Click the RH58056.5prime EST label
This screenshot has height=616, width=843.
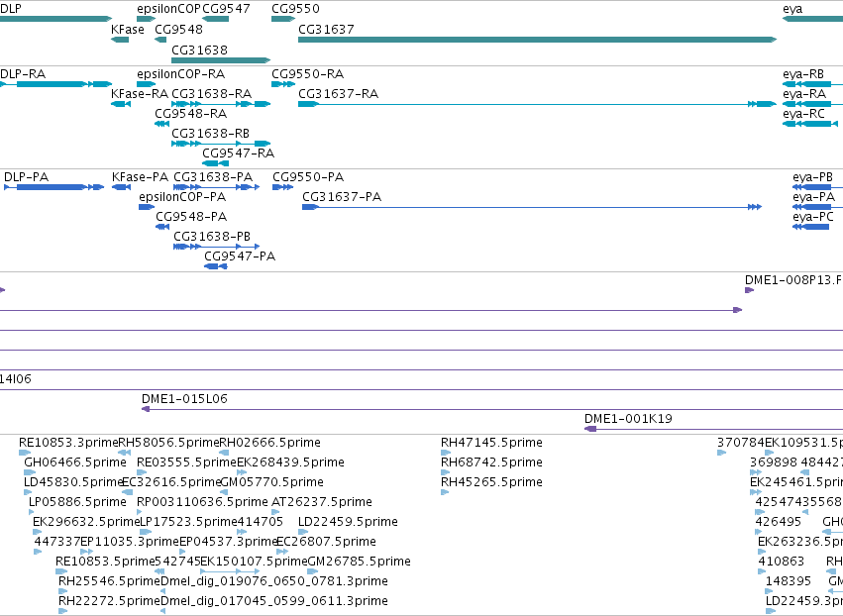pos(168,443)
